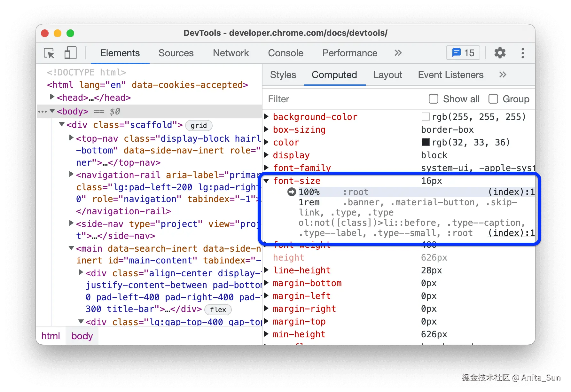Image resolution: width=571 pixels, height=392 pixels.
Task: Expand the navigation-rail element node
Action: point(71,174)
